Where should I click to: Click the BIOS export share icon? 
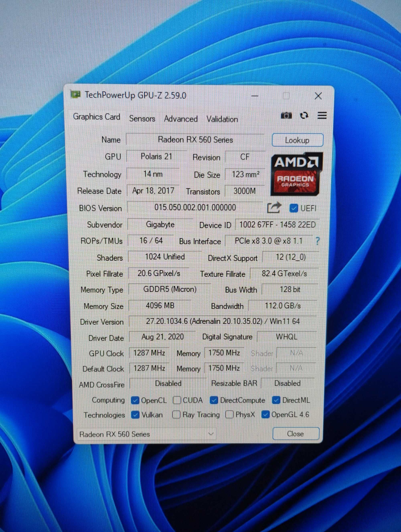(x=274, y=207)
